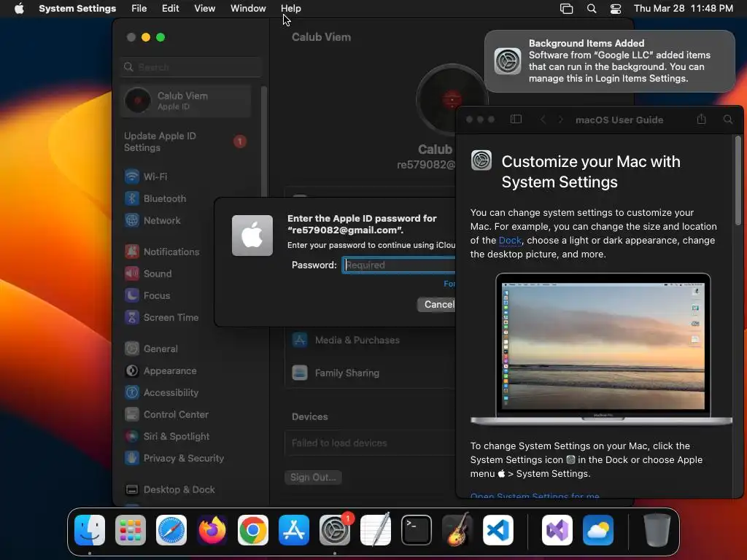Click Cancel in the Apple ID password dialog

437,304
